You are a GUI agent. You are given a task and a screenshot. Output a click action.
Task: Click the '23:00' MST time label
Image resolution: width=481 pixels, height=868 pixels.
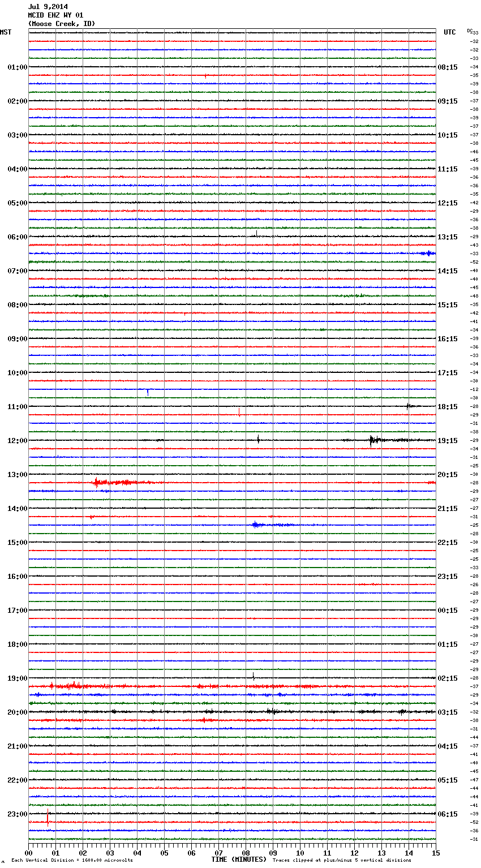tap(18, 814)
